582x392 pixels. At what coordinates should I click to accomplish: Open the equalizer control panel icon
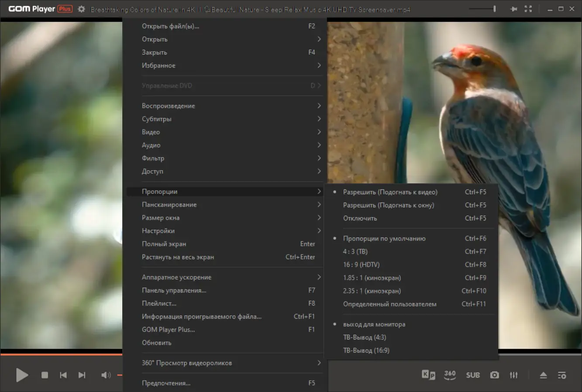click(x=514, y=375)
